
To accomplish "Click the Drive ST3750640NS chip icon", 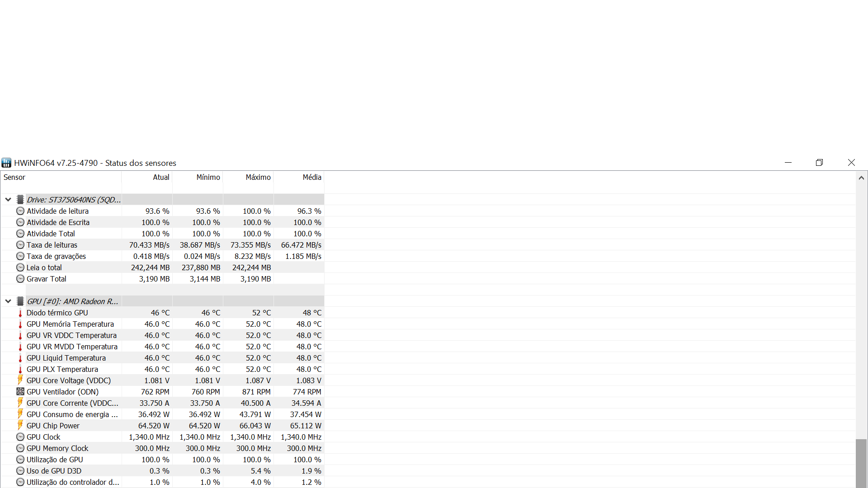I will pyautogui.click(x=20, y=199).
